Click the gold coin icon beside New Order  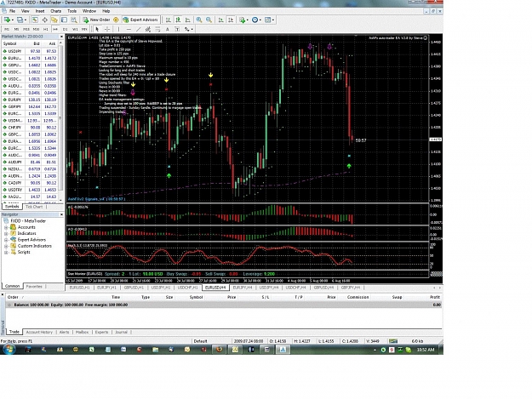pos(116,20)
